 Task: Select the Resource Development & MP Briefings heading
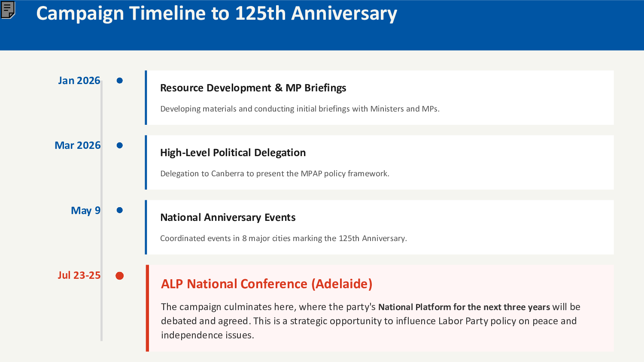pyautogui.click(x=253, y=88)
